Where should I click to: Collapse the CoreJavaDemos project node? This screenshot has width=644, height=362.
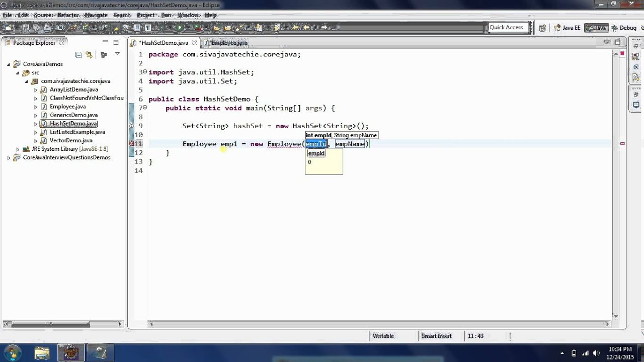coord(9,64)
